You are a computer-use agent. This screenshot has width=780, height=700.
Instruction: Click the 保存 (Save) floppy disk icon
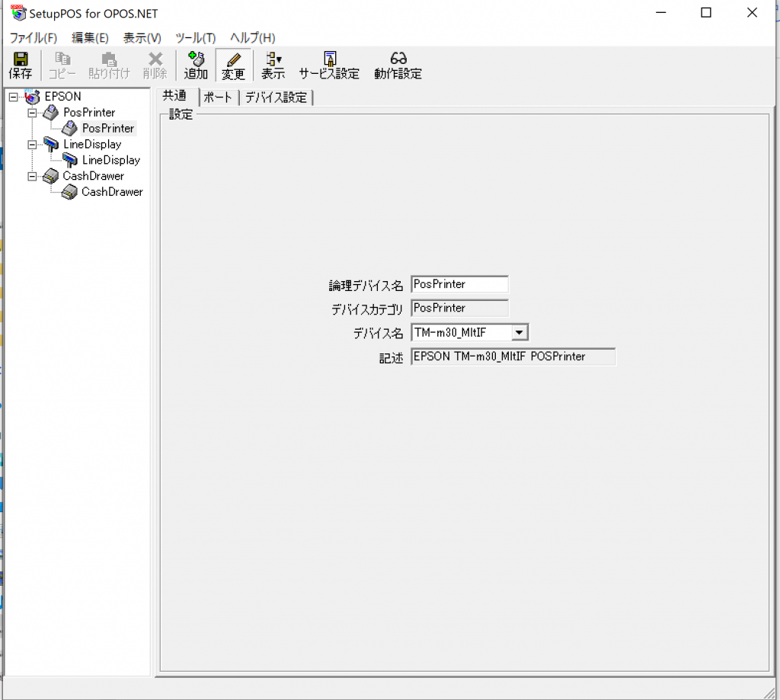pos(21,59)
